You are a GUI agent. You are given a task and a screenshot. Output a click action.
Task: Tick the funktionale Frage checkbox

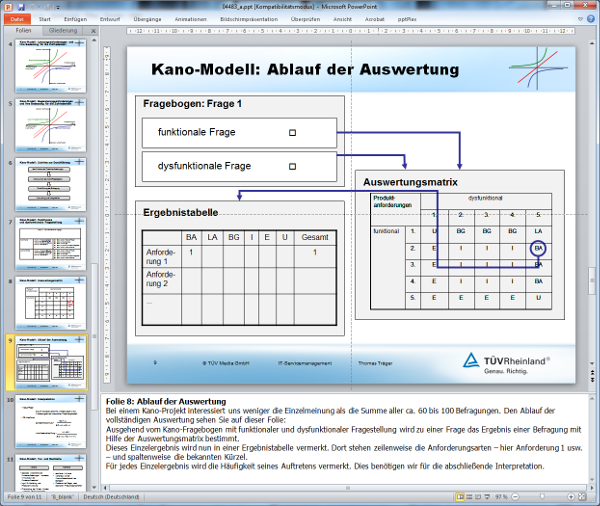[292, 132]
